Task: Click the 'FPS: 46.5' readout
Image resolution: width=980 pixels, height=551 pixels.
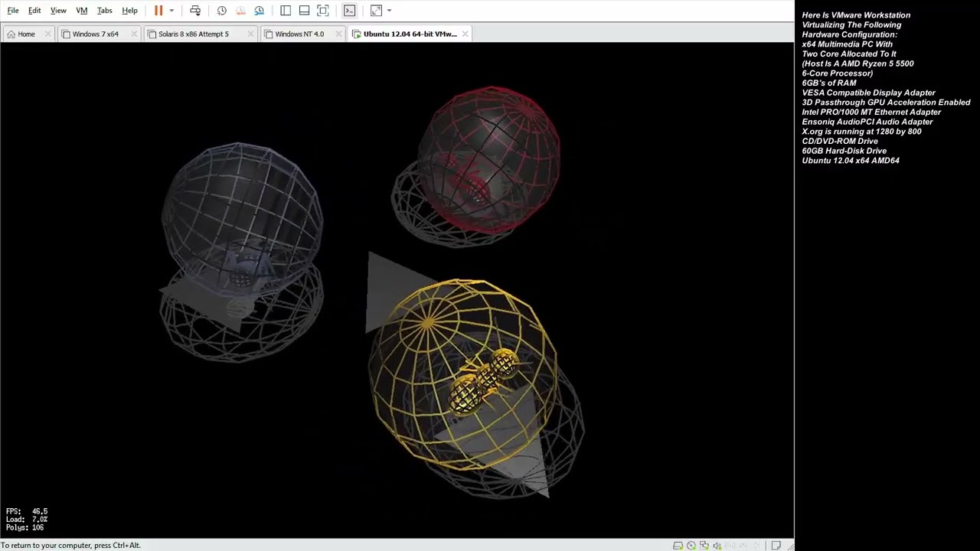Action: pyautogui.click(x=27, y=511)
